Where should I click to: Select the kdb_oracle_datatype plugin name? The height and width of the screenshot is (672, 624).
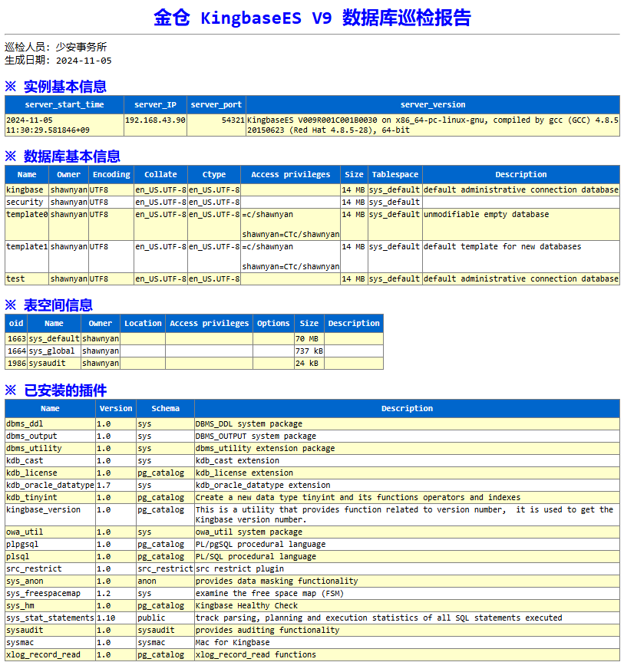[50, 485]
